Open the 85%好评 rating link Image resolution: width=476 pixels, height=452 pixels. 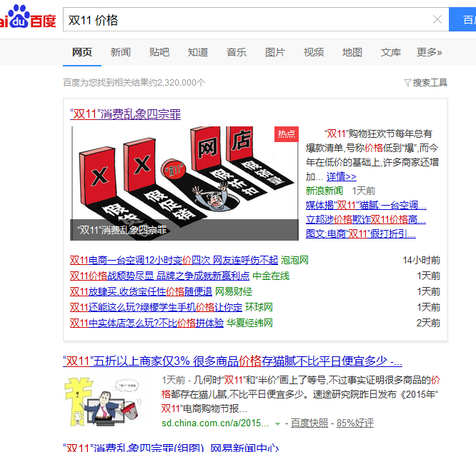[355, 423]
